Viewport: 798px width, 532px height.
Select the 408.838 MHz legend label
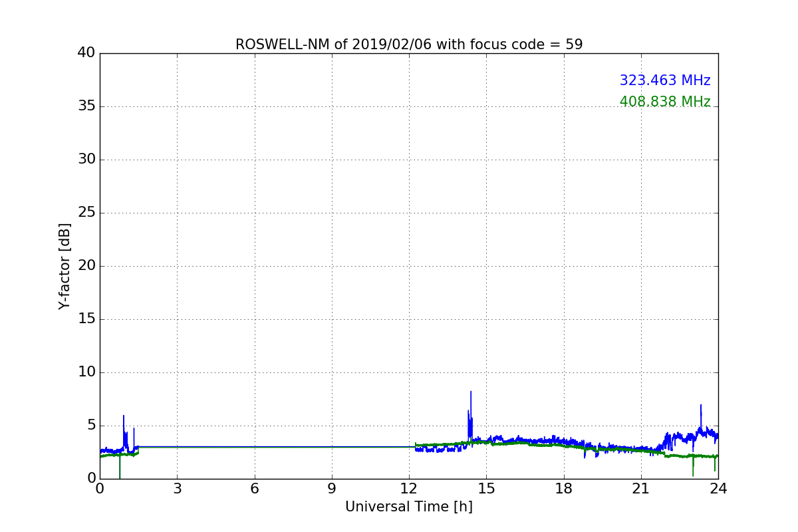tap(665, 102)
